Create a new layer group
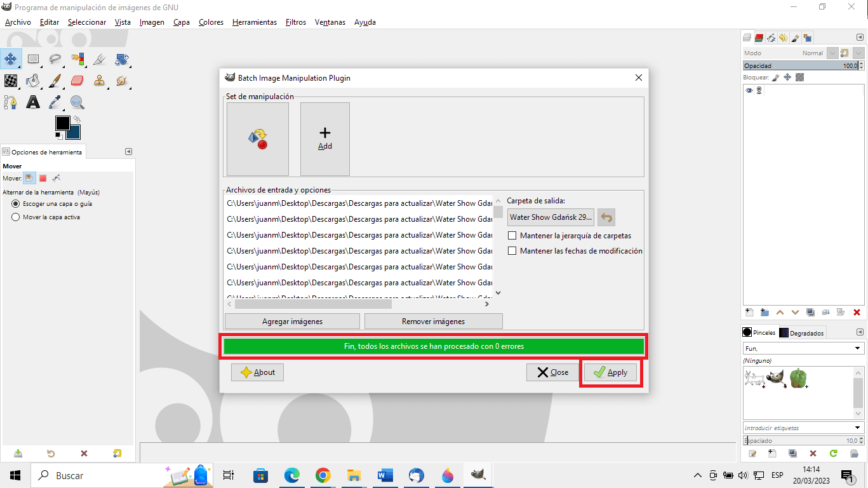Image resolution: width=868 pixels, height=488 pixels. coord(765,312)
